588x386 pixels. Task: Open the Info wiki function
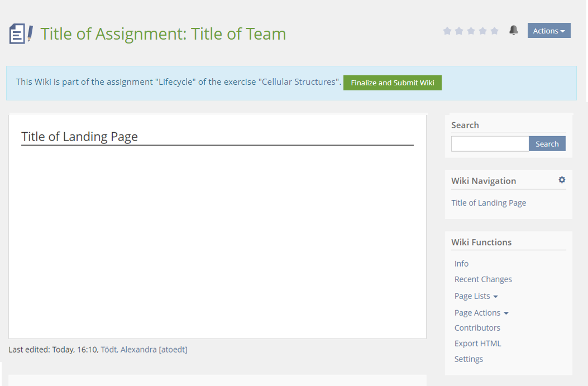point(461,264)
